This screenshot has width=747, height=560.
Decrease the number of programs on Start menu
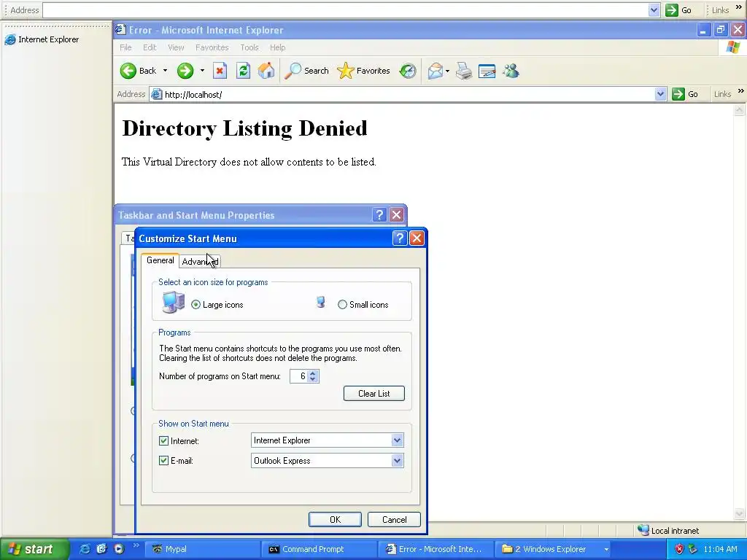pos(312,379)
